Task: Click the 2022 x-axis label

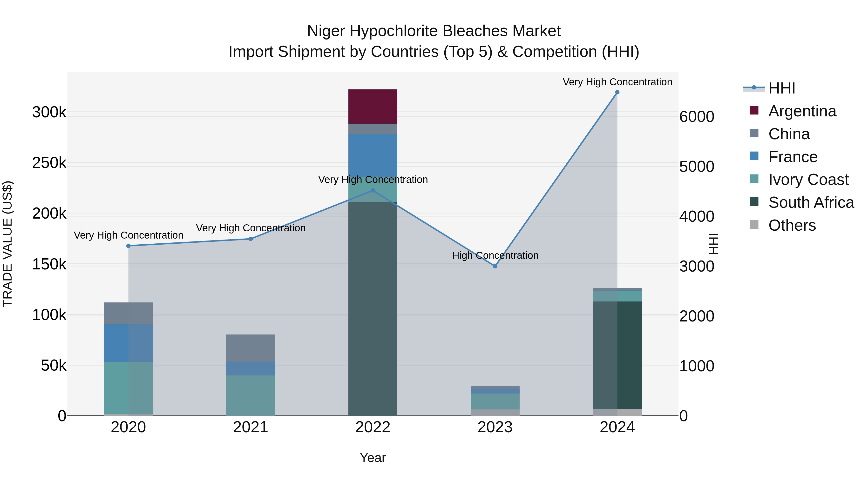Action: click(373, 427)
